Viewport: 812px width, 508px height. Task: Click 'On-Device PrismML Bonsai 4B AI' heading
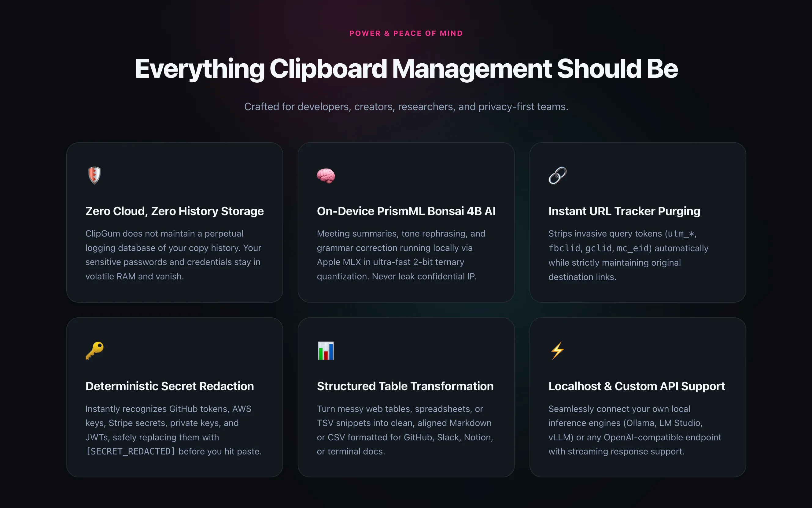coord(406,211)
